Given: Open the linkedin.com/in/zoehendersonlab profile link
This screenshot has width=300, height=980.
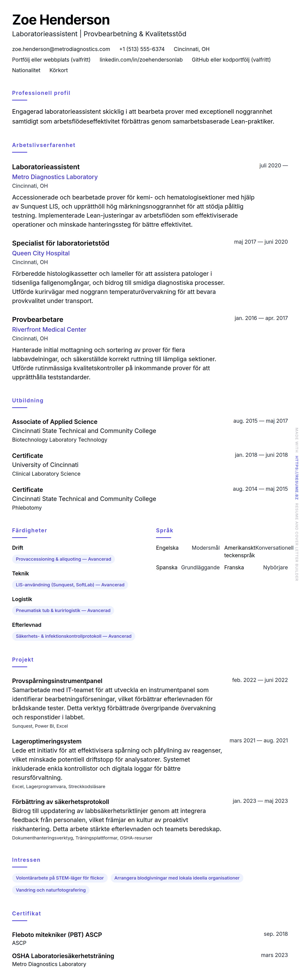Looking at the screenshot, I should click(x=141, y=60).
